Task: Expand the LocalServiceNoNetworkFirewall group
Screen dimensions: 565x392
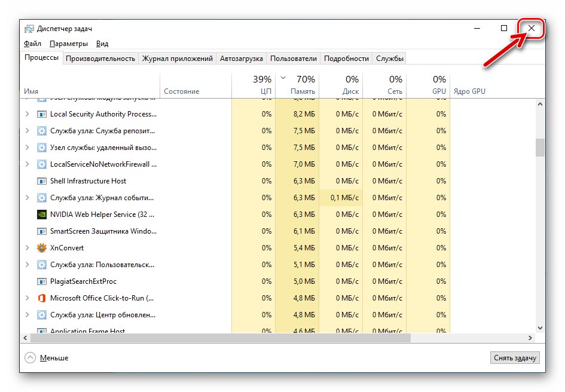Action: [27, 164]
